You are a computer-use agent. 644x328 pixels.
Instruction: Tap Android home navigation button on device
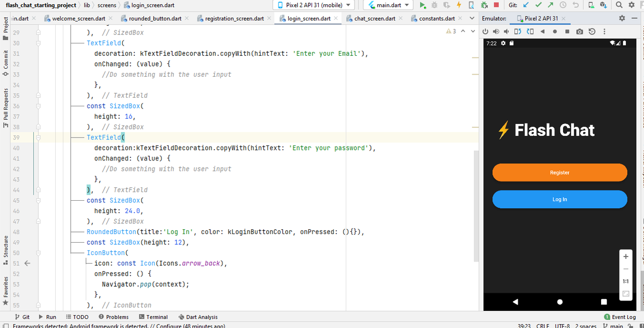click(560, 302)
